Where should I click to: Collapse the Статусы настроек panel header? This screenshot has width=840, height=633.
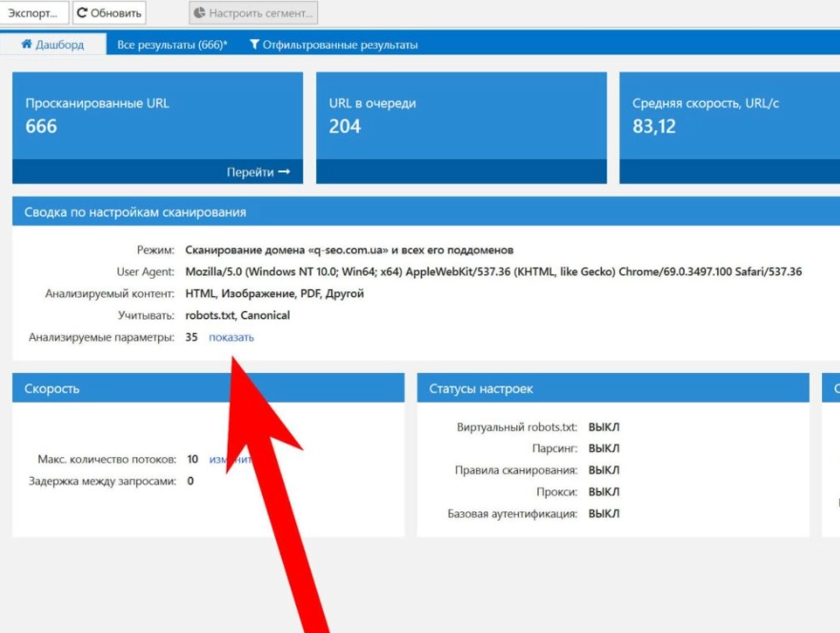pos(612,388)
